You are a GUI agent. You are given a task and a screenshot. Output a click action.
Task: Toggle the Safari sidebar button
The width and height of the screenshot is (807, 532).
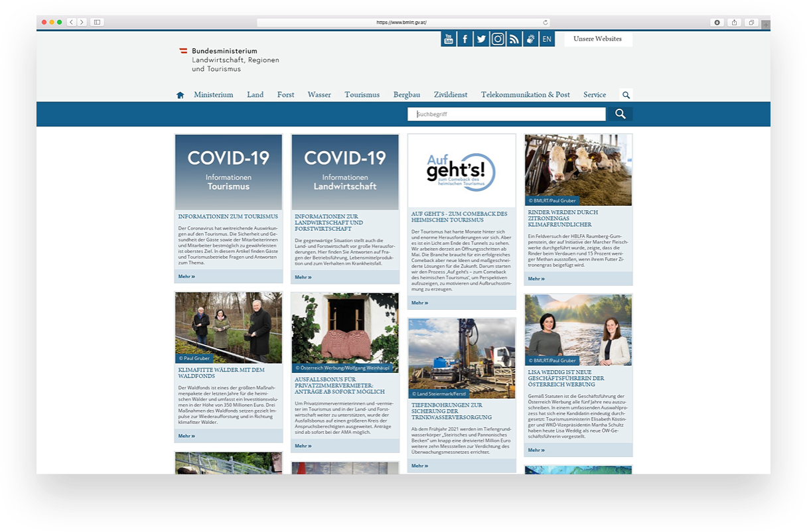[x=97, y=22]
